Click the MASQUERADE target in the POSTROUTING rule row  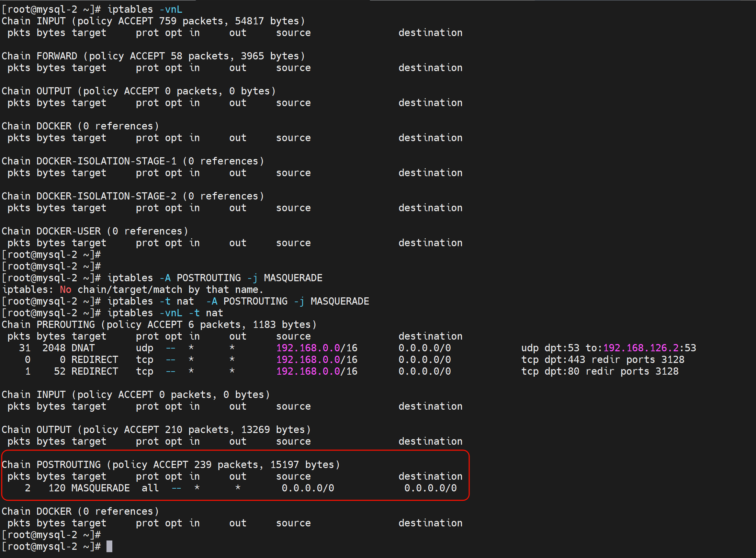(x=100, y=488)
